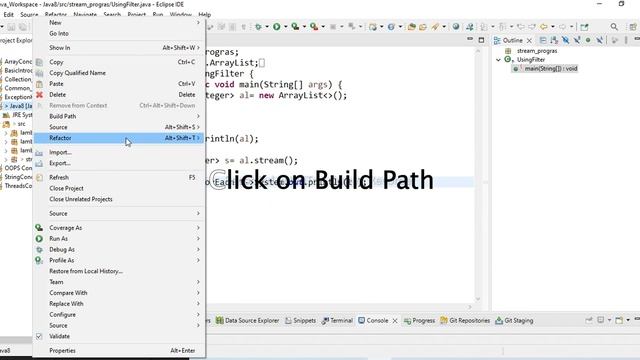This screenshot has width=640, height=360.
Task: Toggle Hide Non-Public Members green dot
Action: tap(588, 40)
